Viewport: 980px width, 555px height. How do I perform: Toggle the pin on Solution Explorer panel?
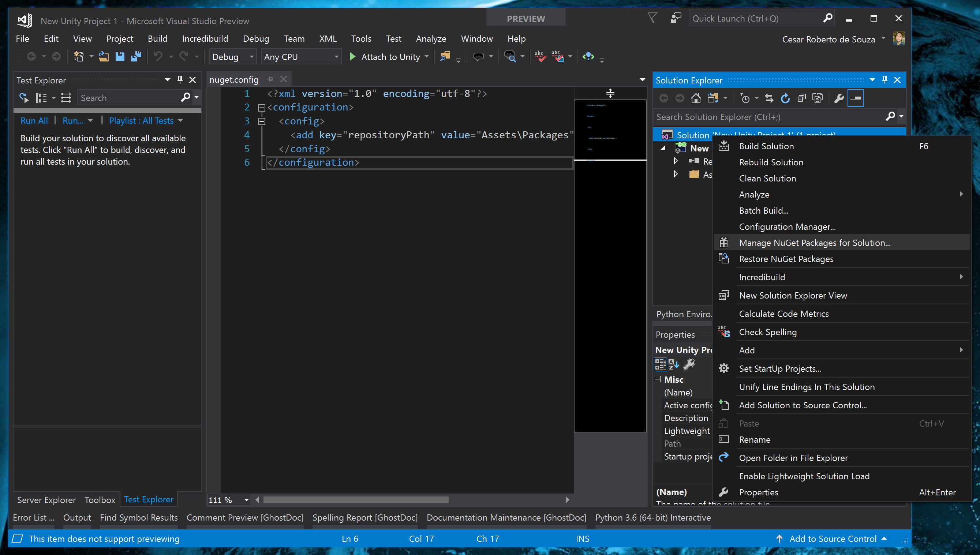click(885, 80)
